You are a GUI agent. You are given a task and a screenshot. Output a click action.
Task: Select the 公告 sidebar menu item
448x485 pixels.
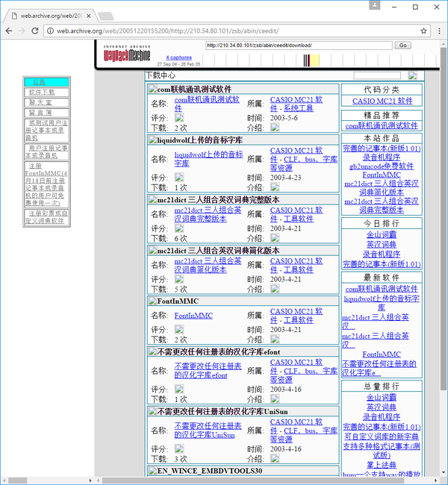point(46,82)
